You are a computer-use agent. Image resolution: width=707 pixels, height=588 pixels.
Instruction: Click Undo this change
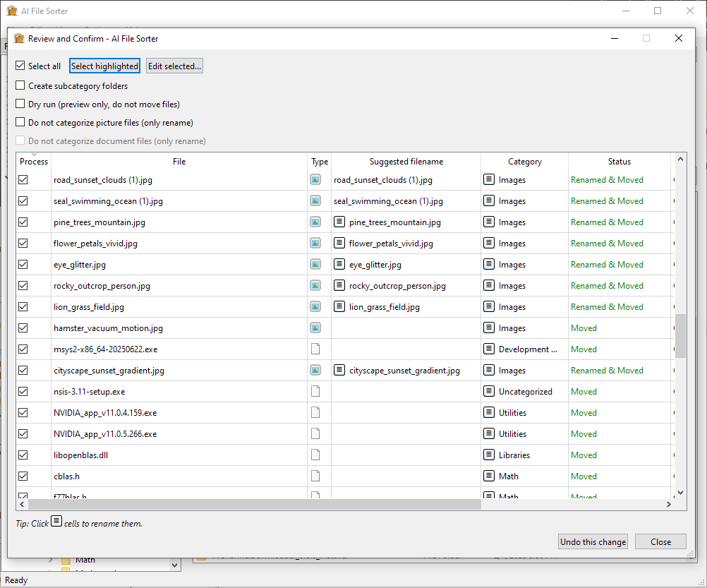tap(593, 541)
